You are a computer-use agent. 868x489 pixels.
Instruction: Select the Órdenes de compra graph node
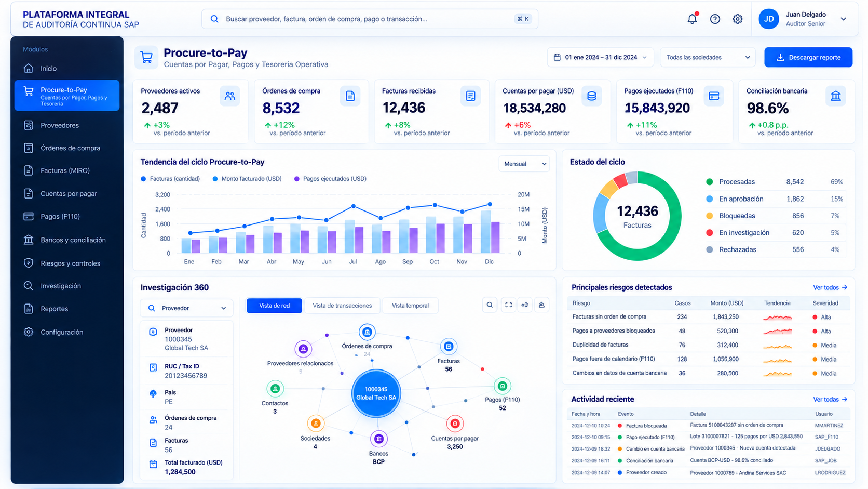367,332
